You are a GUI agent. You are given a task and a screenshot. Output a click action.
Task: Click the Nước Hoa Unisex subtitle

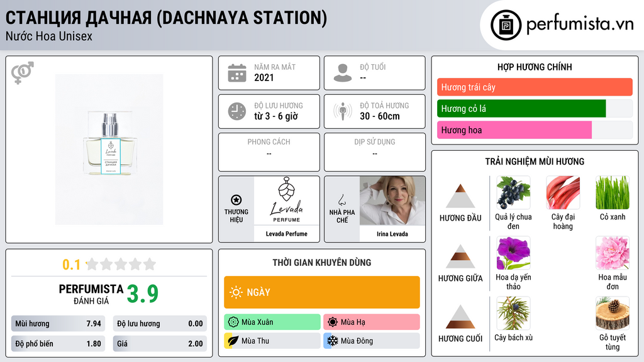coord(49,36)
